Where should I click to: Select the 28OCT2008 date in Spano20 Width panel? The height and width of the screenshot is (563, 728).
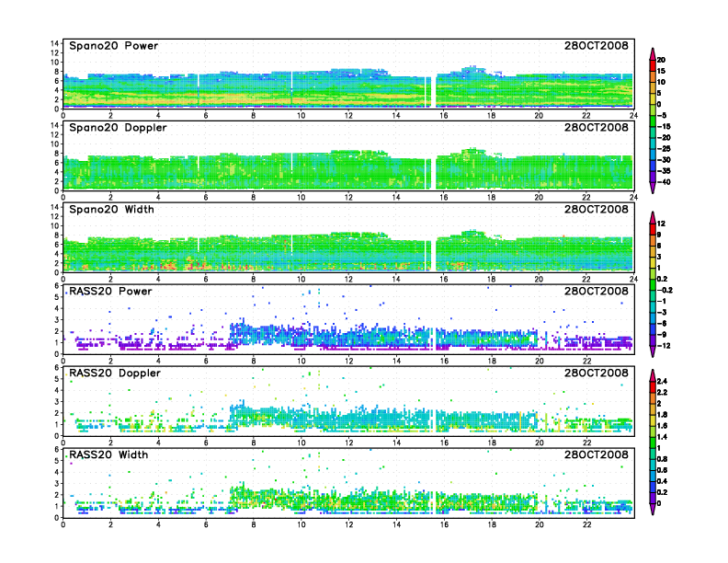click(597, 210)
